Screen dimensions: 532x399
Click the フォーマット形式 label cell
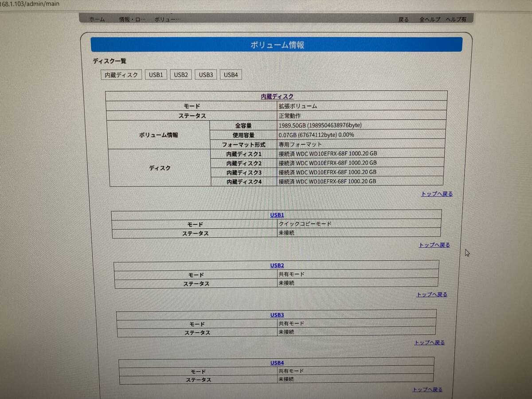point(243,145)
